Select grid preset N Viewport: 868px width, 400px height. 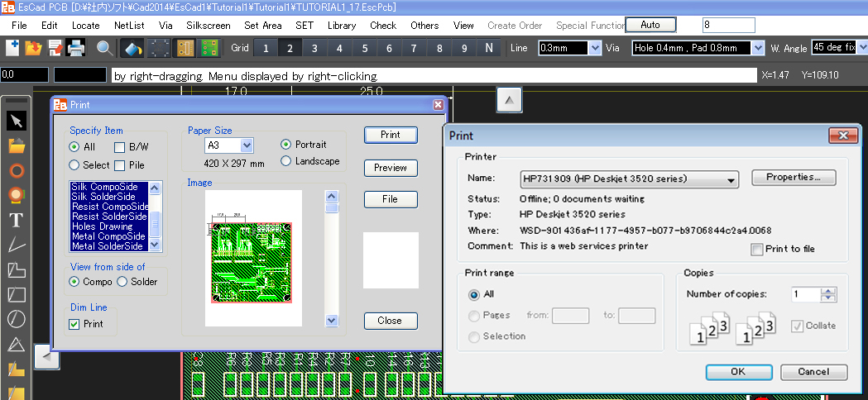pos(489,48)
